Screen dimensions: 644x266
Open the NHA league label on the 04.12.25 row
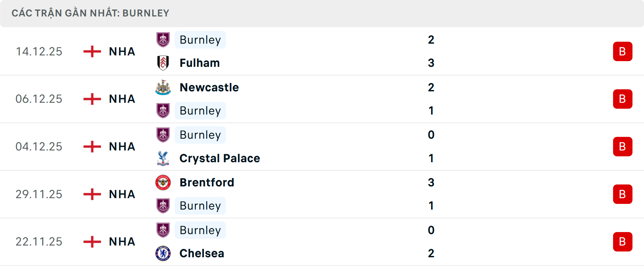click(122, 146)
